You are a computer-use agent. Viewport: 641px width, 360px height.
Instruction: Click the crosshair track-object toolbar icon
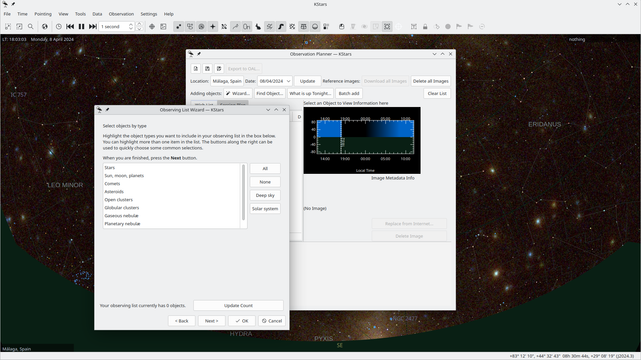point(152,27)
